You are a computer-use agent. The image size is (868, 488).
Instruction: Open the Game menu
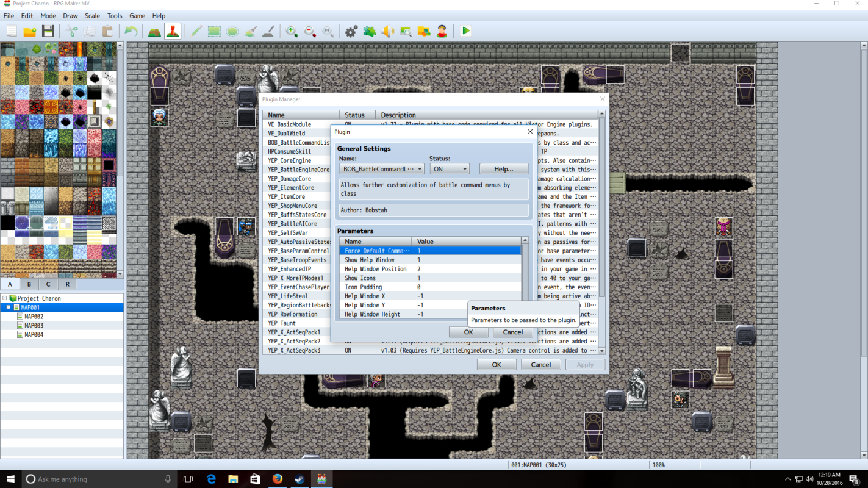(137, 16)
